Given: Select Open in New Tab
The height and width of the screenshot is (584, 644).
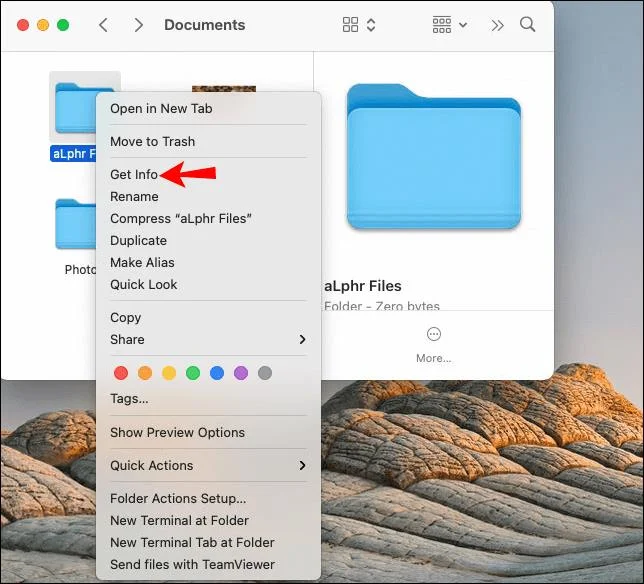Looking at the screenshot, I should [161, 109].
